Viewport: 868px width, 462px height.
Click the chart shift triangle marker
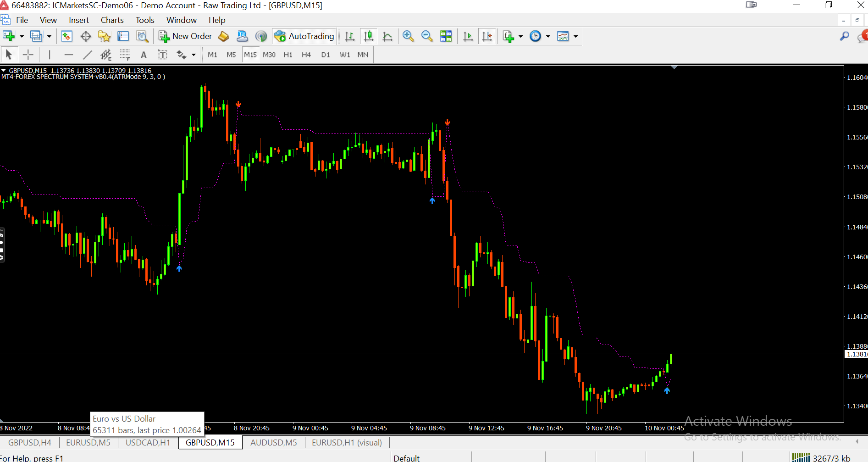[x=674, y=67]
